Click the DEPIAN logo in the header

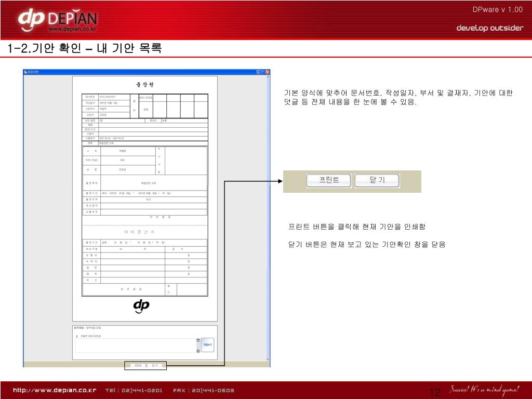click(x=57, y=21)
